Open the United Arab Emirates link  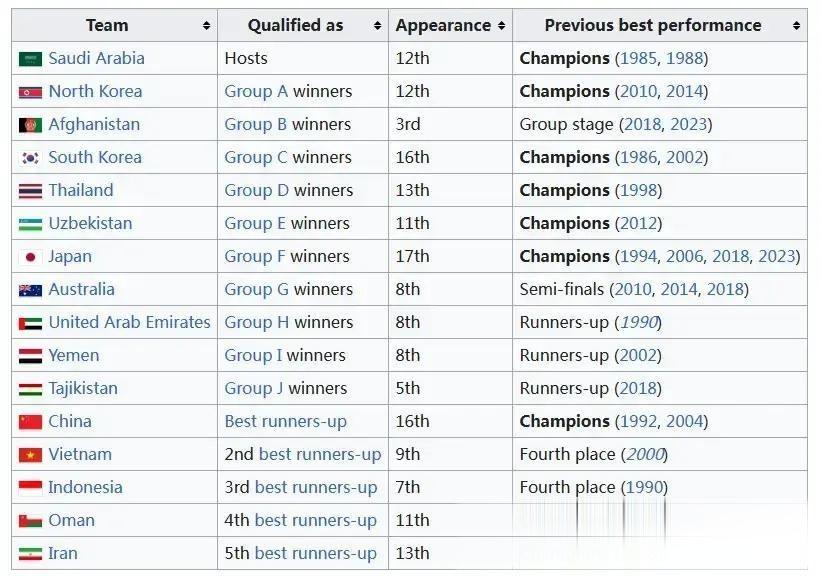coord(129,323)
